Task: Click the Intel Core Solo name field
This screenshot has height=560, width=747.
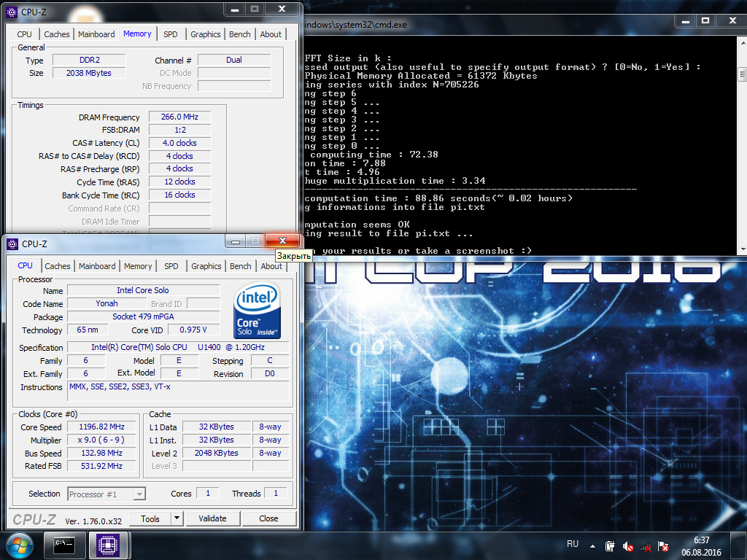Action: coord(143,290)
